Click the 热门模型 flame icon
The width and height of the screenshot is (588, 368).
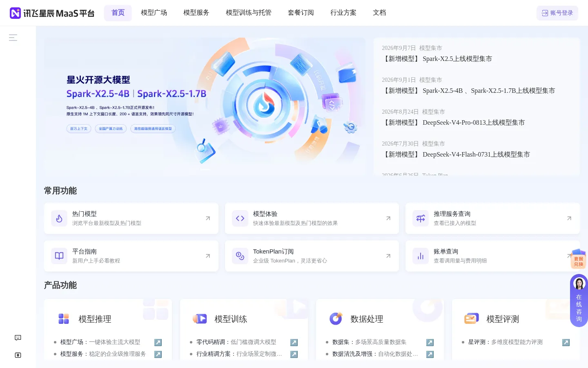coord(59,218)
